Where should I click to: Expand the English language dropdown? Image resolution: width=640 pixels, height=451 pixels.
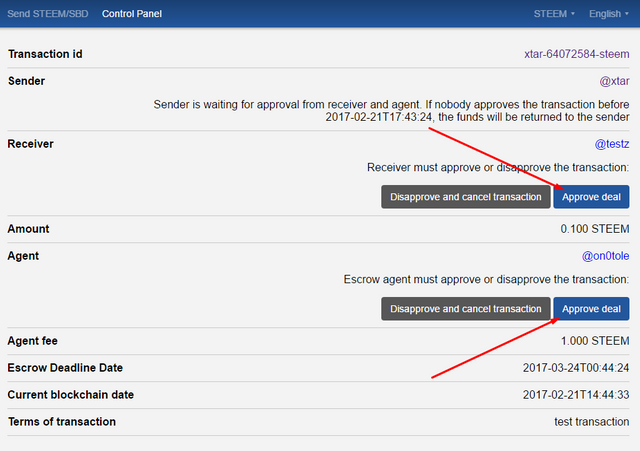pos(609,14)
